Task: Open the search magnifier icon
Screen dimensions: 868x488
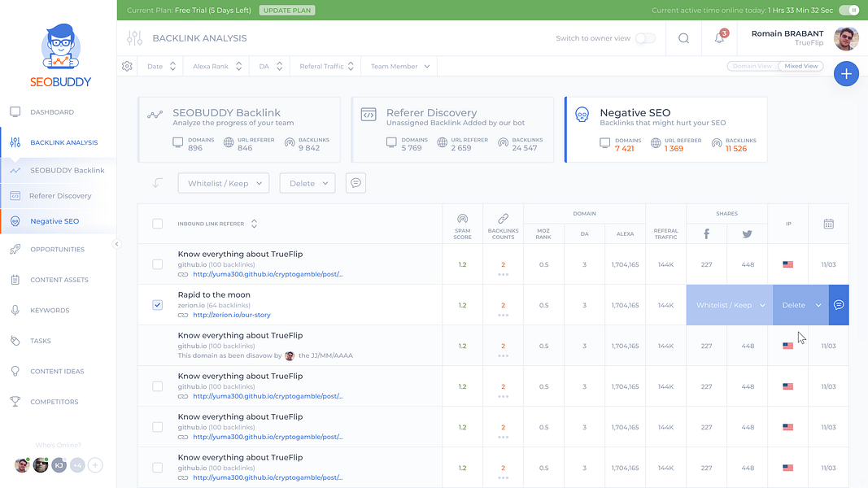Action: point(683,38)
